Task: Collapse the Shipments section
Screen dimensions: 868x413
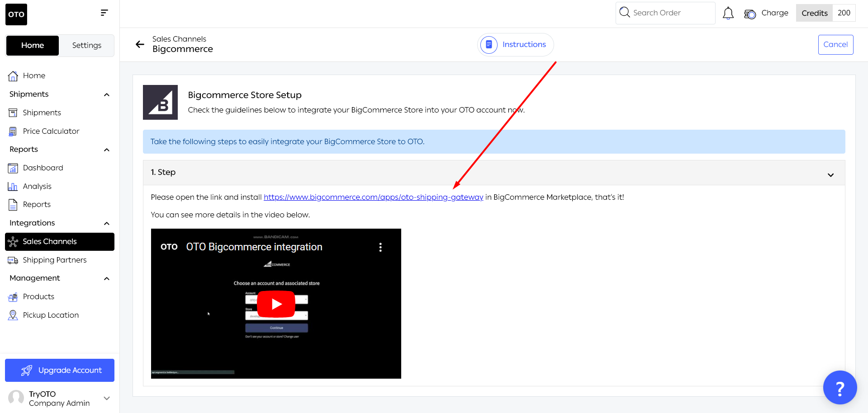Action: point(107,94)
